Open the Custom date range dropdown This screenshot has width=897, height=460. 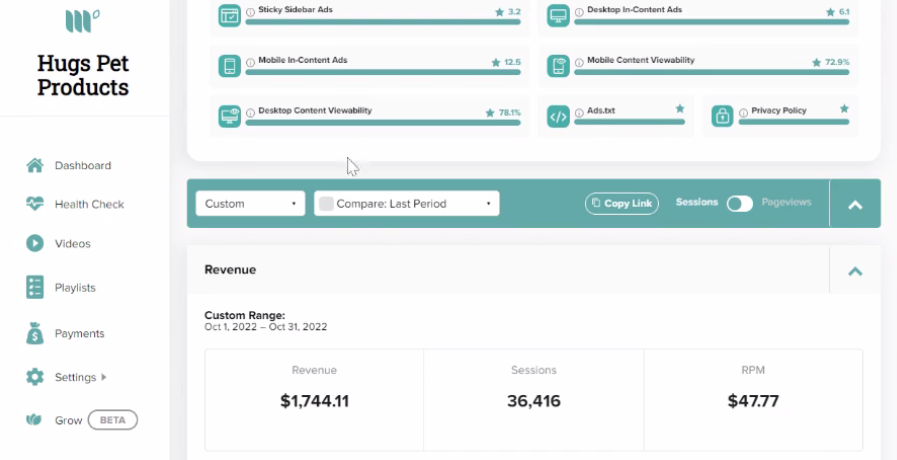[250, 204]
